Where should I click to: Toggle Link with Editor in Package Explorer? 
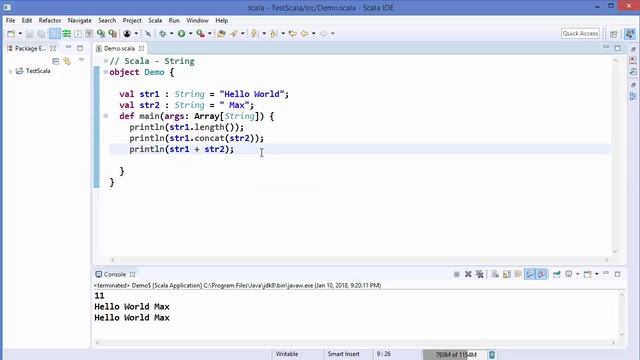point(67,62)
